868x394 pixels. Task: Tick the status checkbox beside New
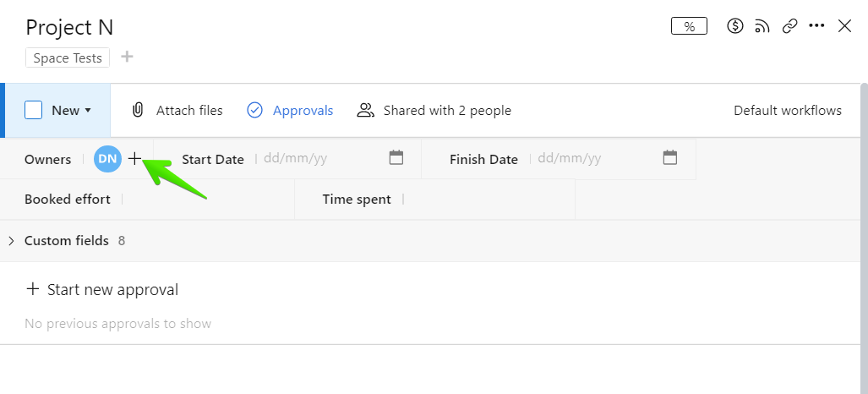click(34, 110)
